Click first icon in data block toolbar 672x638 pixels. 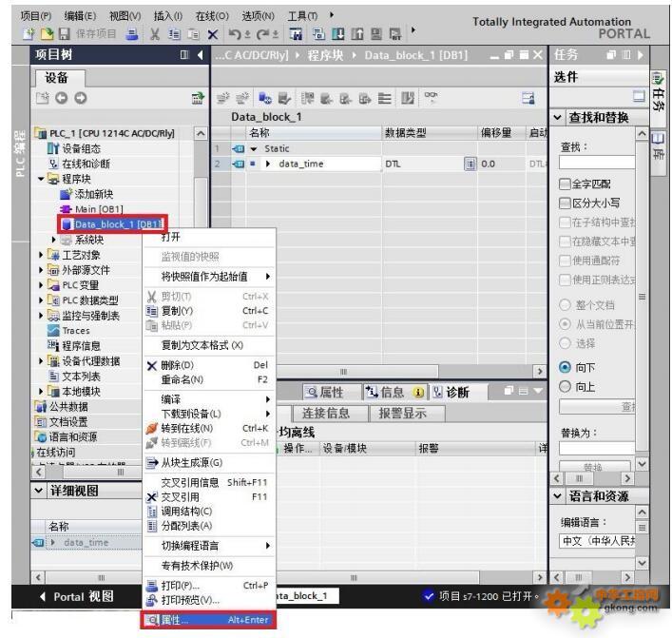[222, 98]
